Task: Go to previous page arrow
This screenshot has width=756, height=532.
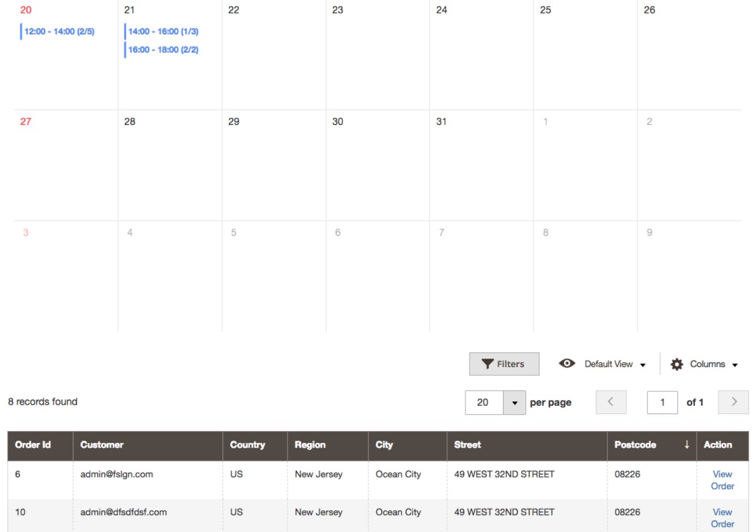Action: [610, 402]
